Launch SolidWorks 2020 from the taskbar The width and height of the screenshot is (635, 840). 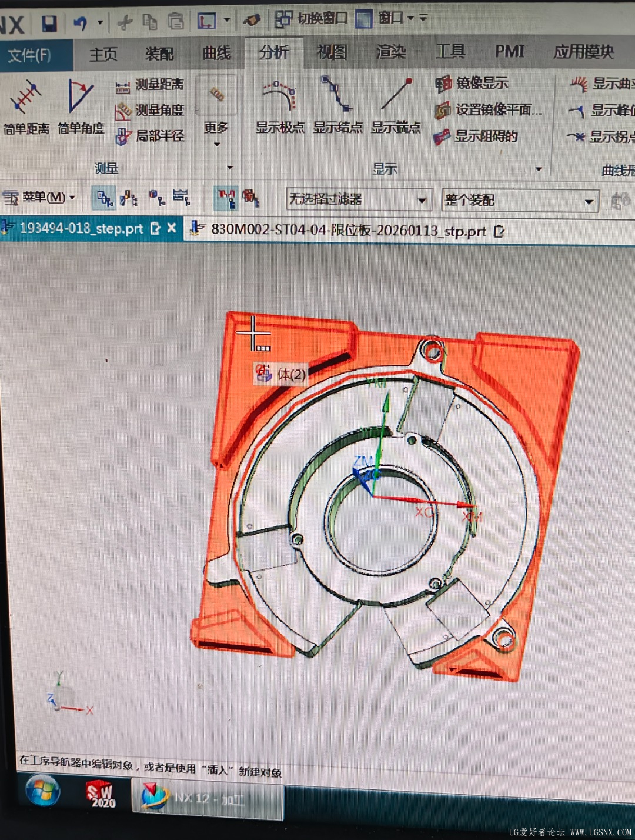point(100,794)
